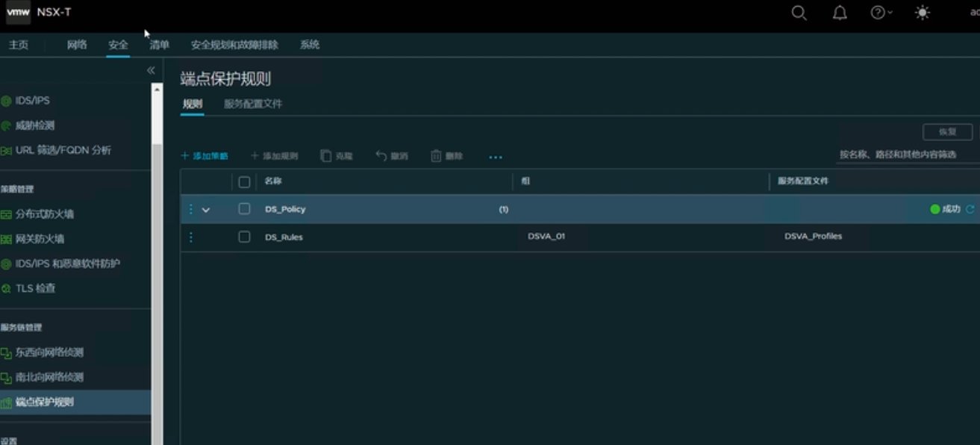980x445 pixels.
Task: Refresh the DS_Policy 成功 status
Action: tap(970, 209)
